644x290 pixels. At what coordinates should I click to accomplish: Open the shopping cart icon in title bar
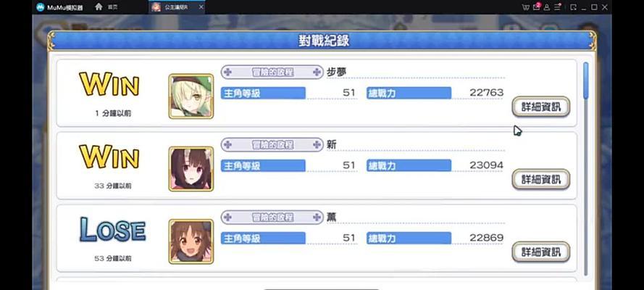click(x=525, y=7)
